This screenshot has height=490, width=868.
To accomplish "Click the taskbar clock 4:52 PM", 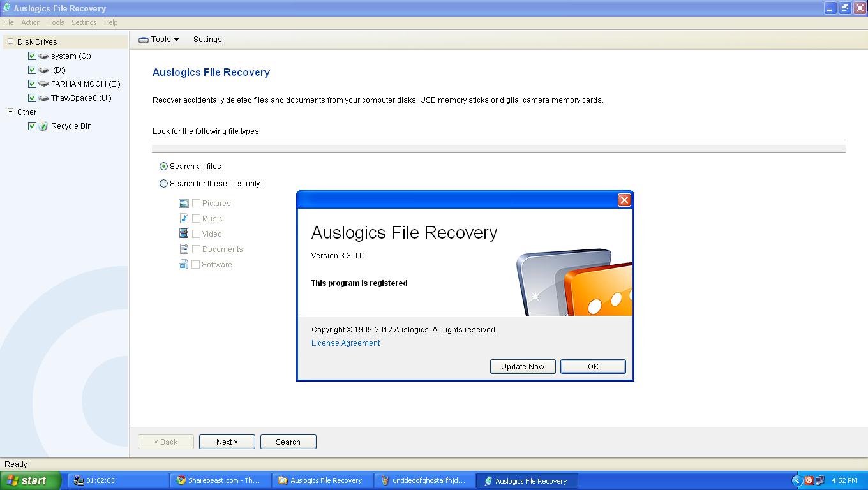I will coord(844,480).
